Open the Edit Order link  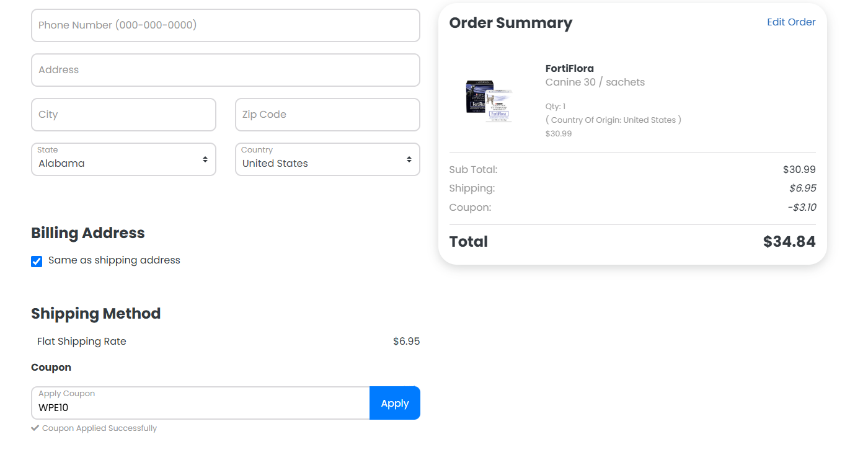(x=791, y=22)
